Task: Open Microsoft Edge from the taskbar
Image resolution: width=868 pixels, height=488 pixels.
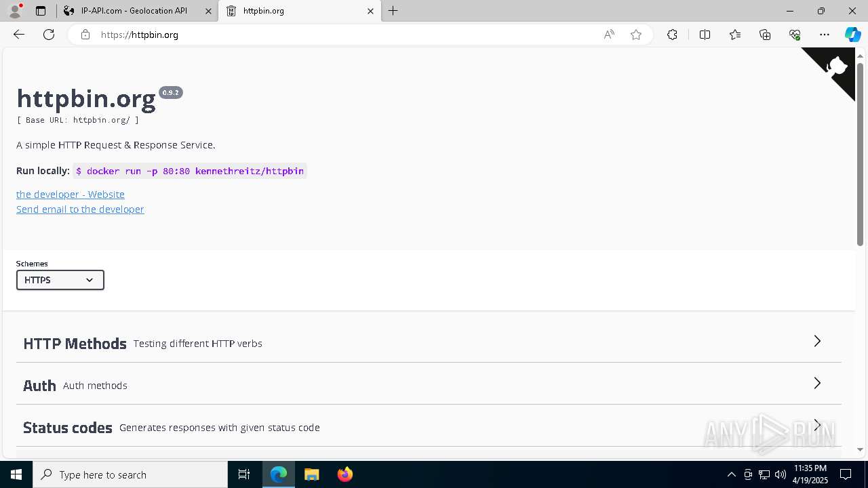Action: (279, 474)
